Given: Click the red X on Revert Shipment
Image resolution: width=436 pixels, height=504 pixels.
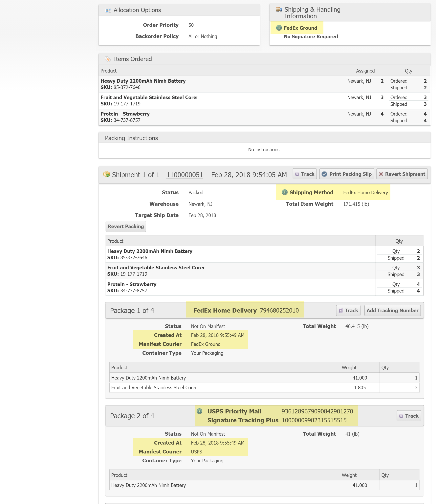Looking at the screenshot, I should point(381,174).
